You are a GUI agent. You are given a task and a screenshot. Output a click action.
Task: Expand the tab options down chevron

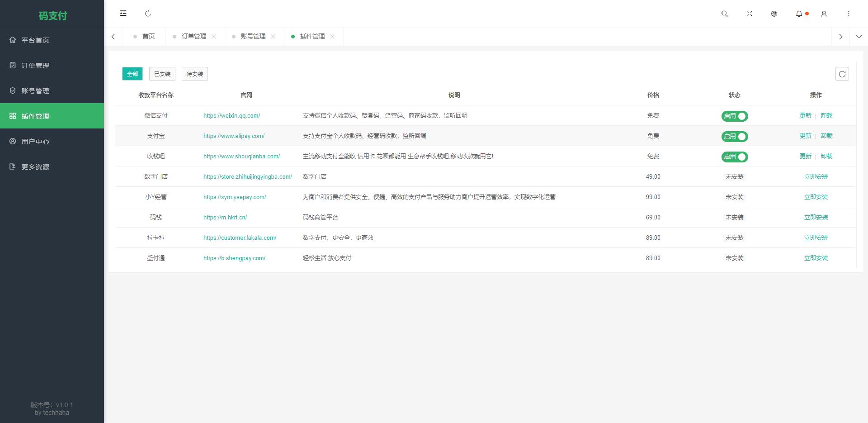tap(859, 37)
